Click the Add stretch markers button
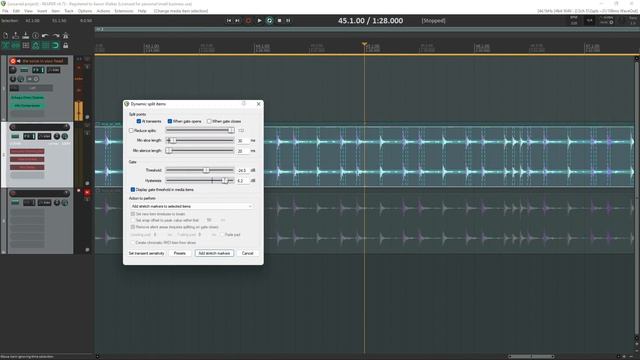The width and height of the screenshot is (640, 360). pyautogui.click(x=214, y=253)
